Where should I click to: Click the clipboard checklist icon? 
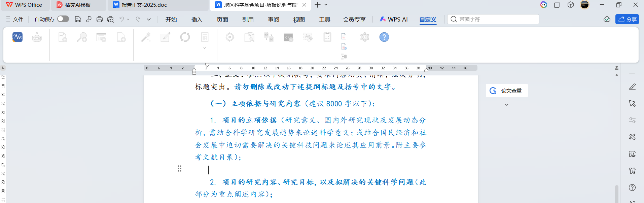(x=327, y=37)
